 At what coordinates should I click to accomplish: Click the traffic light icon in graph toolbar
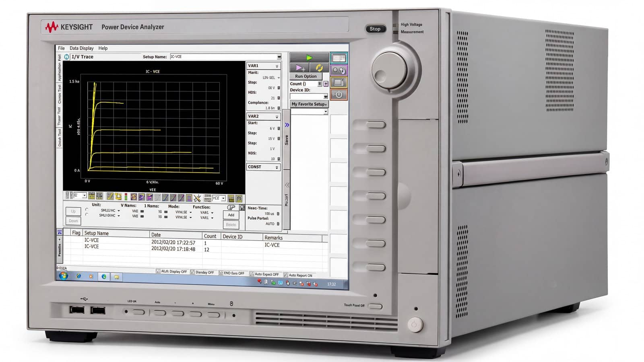[126, 197]
